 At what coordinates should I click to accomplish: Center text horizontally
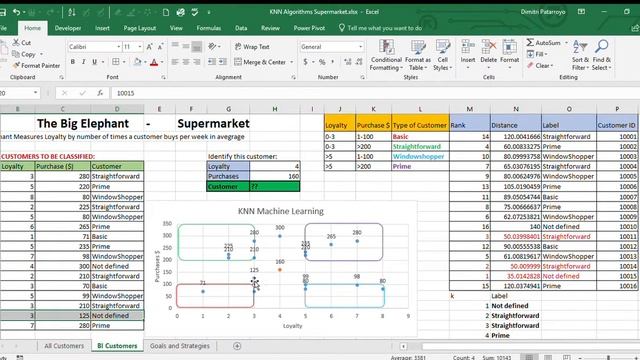coord(186,62)
